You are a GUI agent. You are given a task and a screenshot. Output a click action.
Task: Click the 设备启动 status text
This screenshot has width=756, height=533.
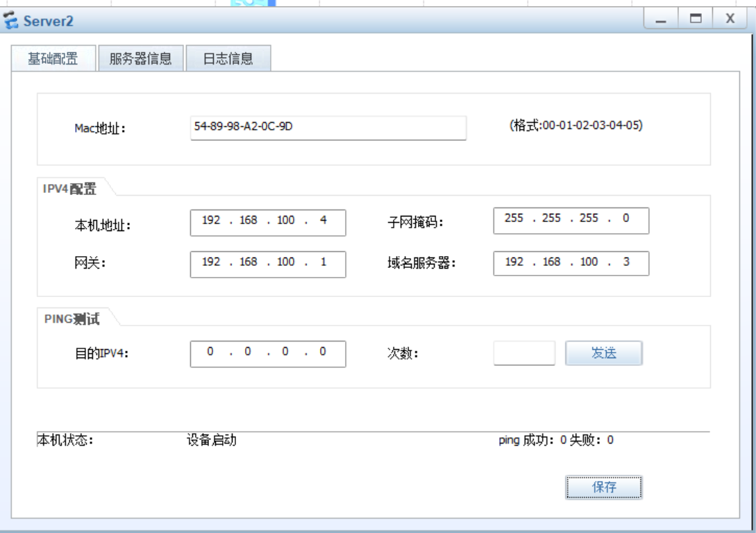[x=212, y=440]
